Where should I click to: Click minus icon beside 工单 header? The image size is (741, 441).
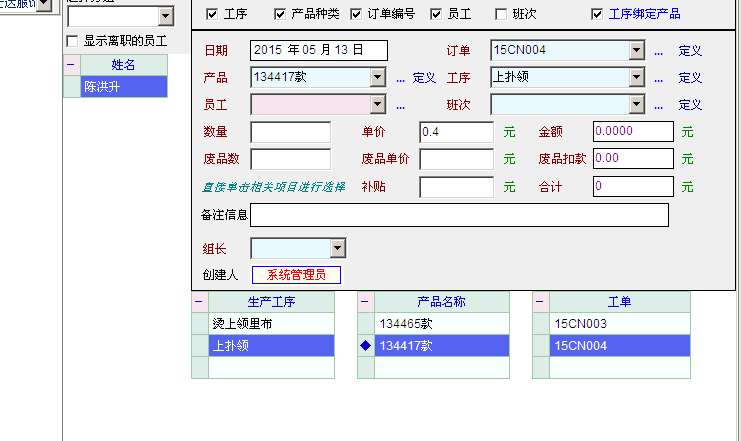click(x=540, y=302)
